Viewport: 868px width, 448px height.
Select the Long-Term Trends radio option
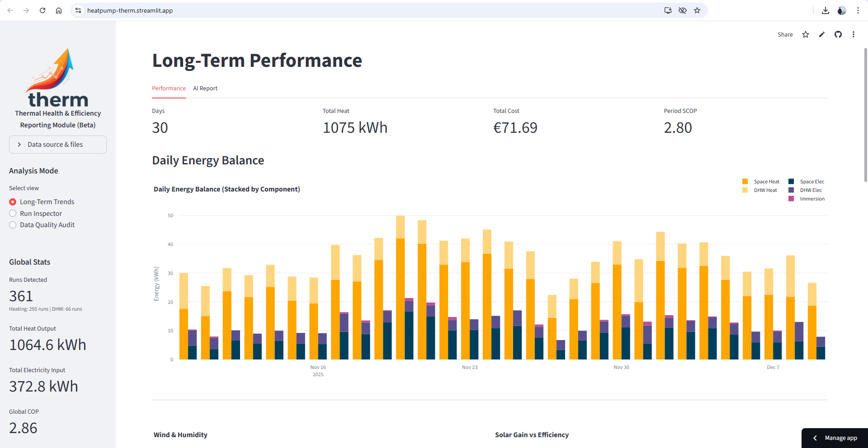(13, 202)
